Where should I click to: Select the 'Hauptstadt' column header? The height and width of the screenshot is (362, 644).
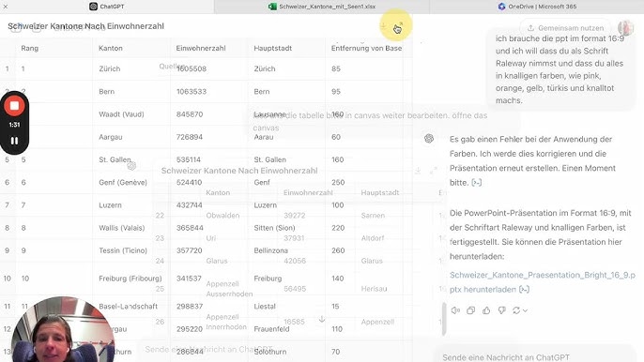[272, 48]
